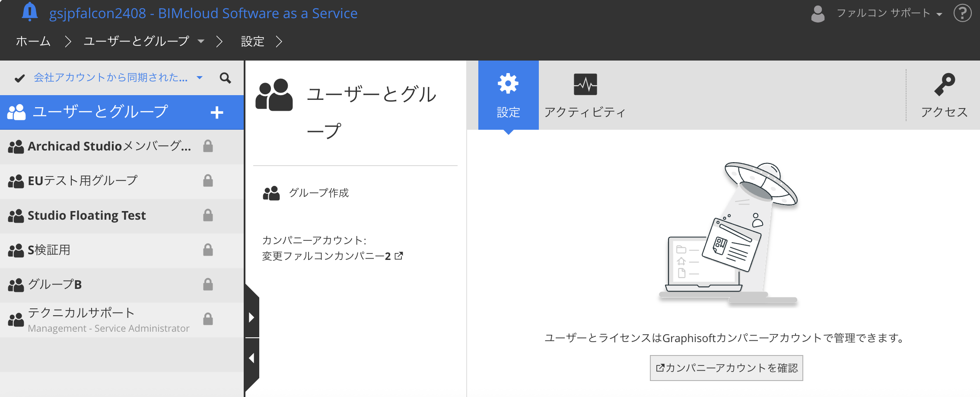Open the search magnifier in sidebar

tap(225, 78)
